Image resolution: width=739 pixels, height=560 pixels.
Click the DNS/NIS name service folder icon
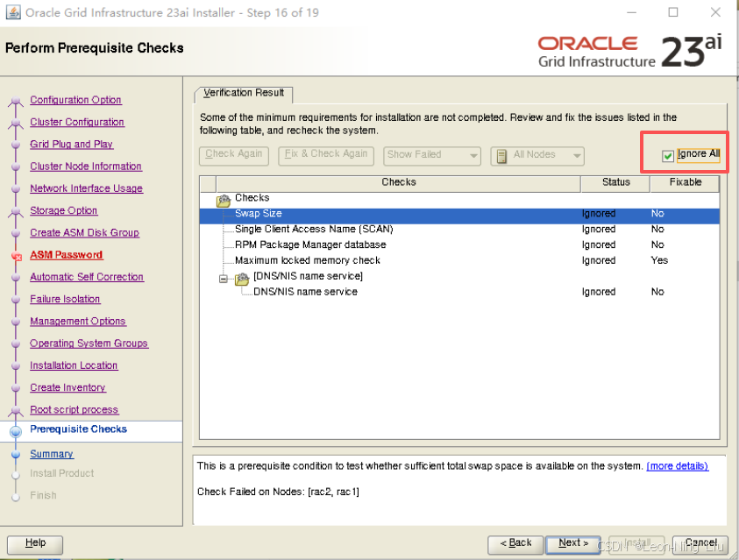click(242, 279)
